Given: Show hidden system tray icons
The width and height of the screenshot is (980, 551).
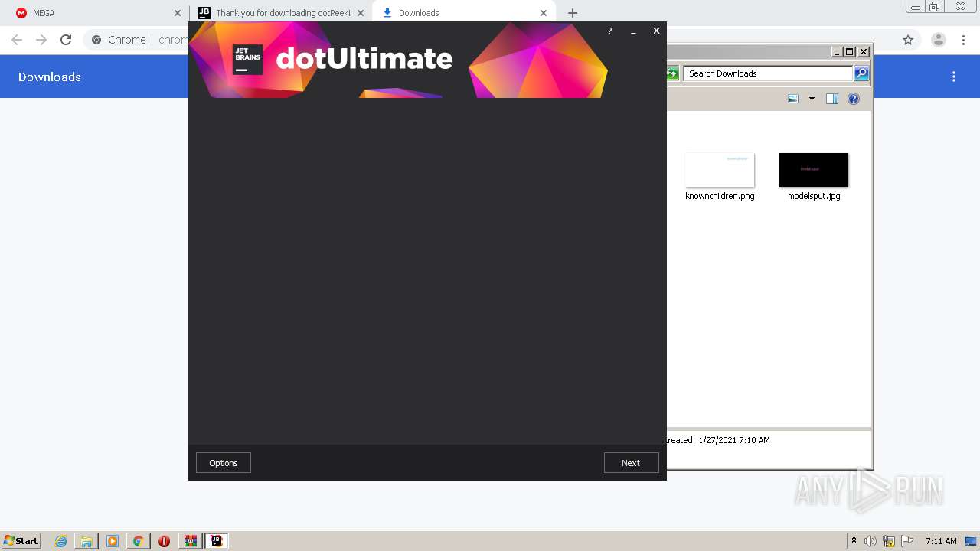Looking at the screenshot, I should 854,541.
